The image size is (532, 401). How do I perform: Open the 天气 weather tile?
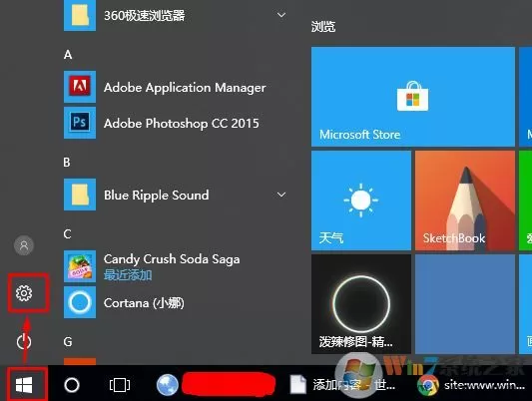(361, 200)
